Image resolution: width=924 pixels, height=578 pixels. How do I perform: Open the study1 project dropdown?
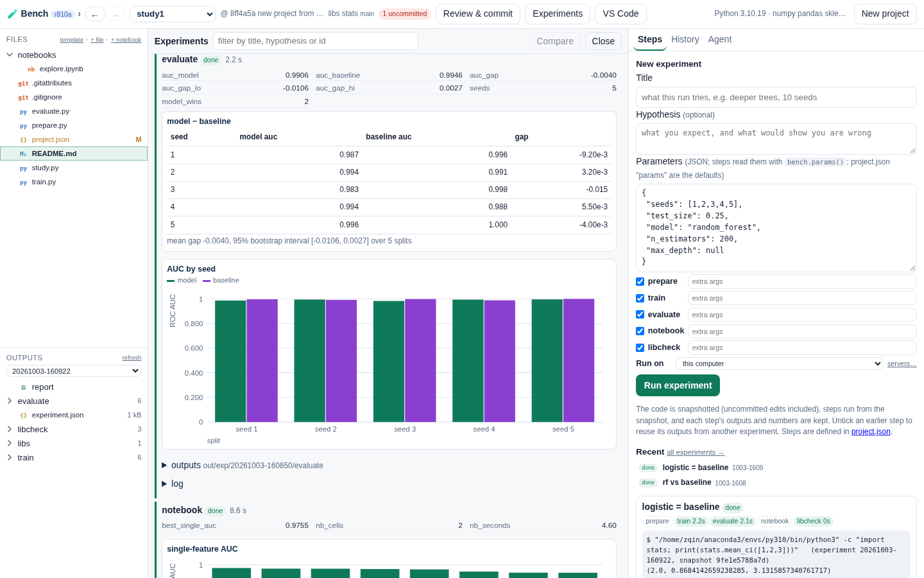tap(173, 14)
